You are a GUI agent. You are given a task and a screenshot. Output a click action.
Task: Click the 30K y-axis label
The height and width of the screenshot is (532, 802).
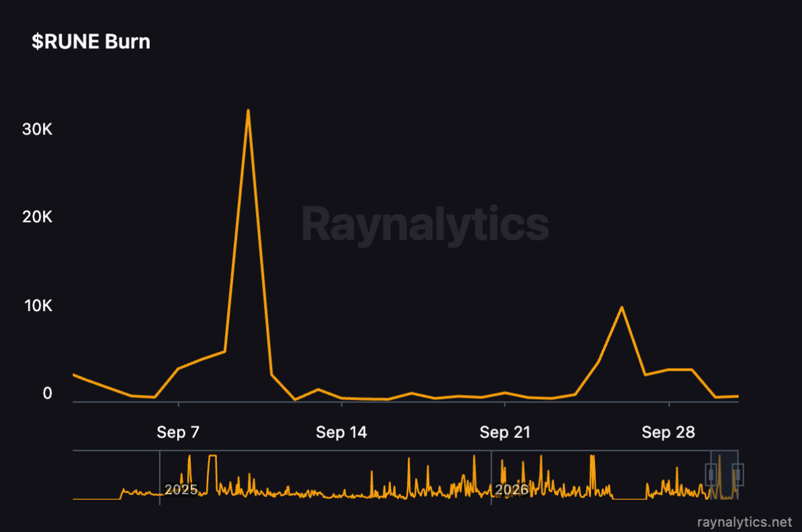37,129
